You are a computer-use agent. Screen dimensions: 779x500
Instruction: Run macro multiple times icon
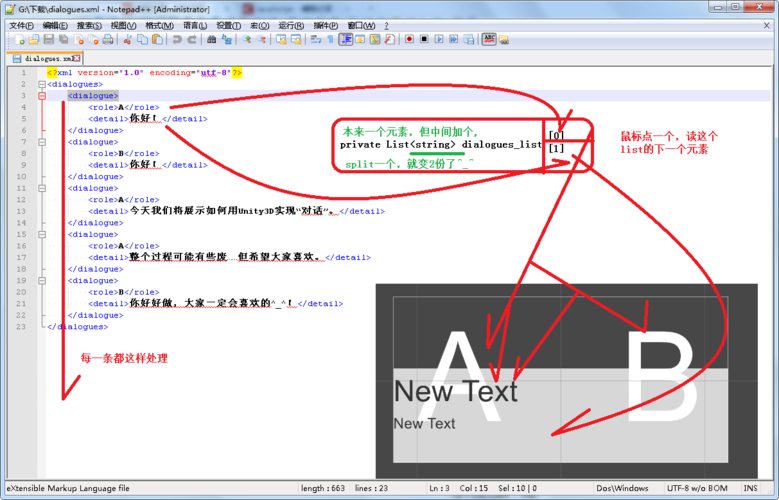tap(454, 39)
